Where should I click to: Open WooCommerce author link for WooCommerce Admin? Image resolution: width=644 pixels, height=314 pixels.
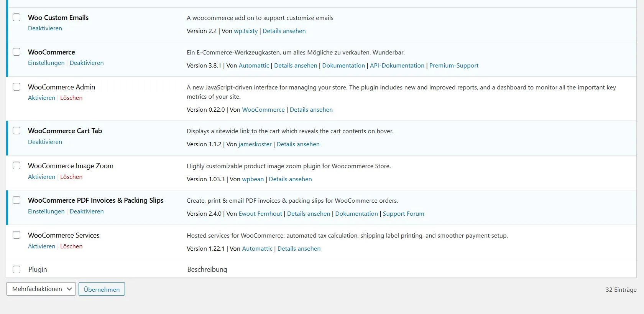[x=263, y=110]
